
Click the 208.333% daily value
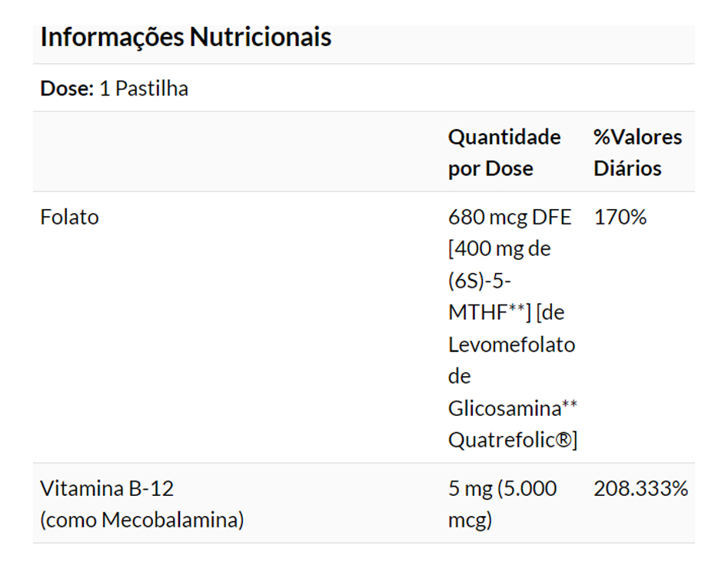pos(640,488)
